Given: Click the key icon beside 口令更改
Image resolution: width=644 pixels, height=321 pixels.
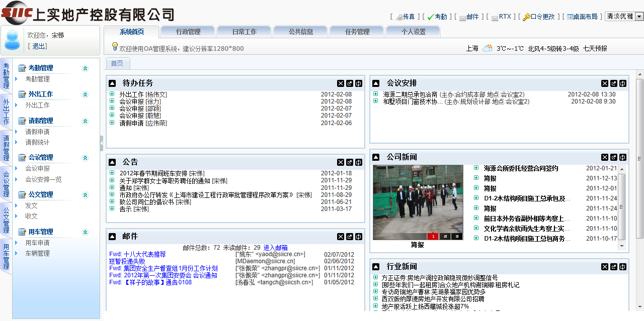Looking at the screenshot, I should [x=526, y=17].
